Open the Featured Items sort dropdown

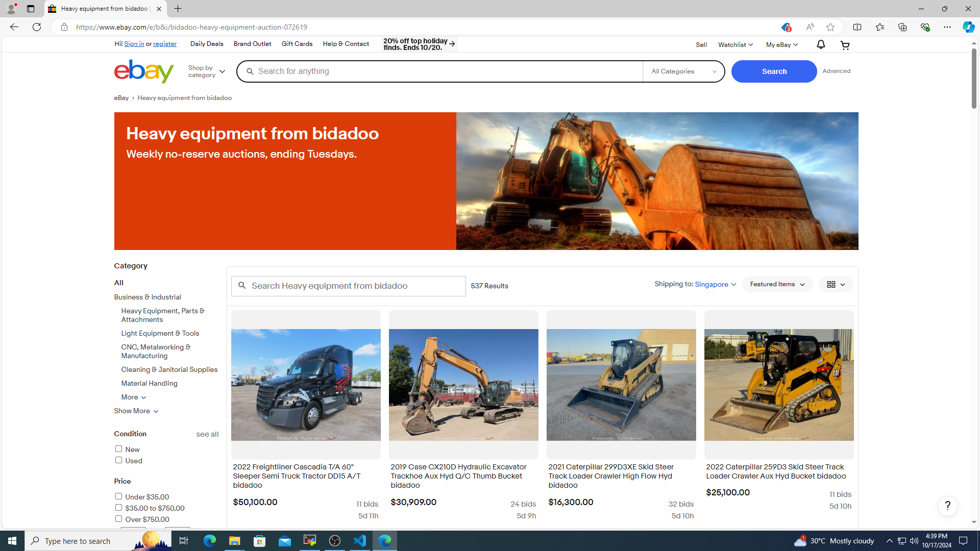[x=777, y=284]
